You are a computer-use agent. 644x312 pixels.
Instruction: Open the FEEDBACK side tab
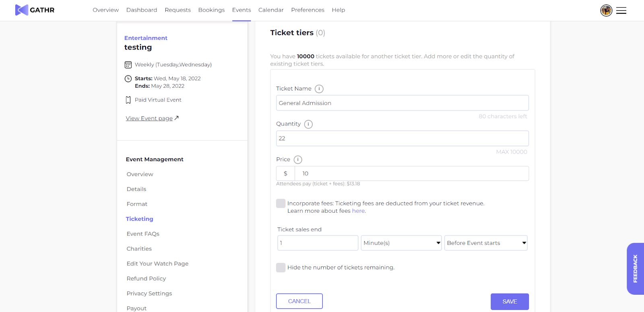(635, 269)
